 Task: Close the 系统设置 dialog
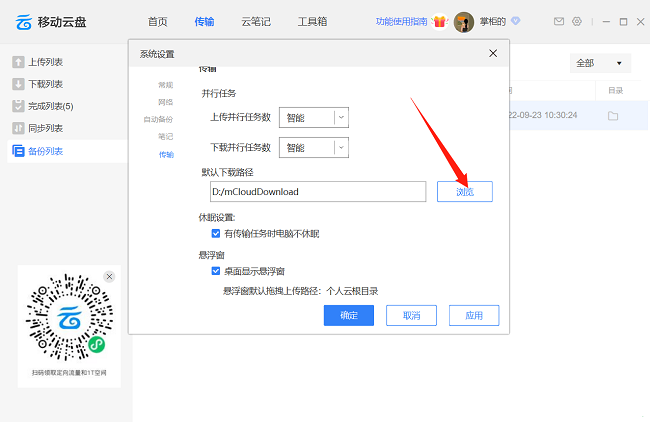pyautogui.click(x=493, y=53)
